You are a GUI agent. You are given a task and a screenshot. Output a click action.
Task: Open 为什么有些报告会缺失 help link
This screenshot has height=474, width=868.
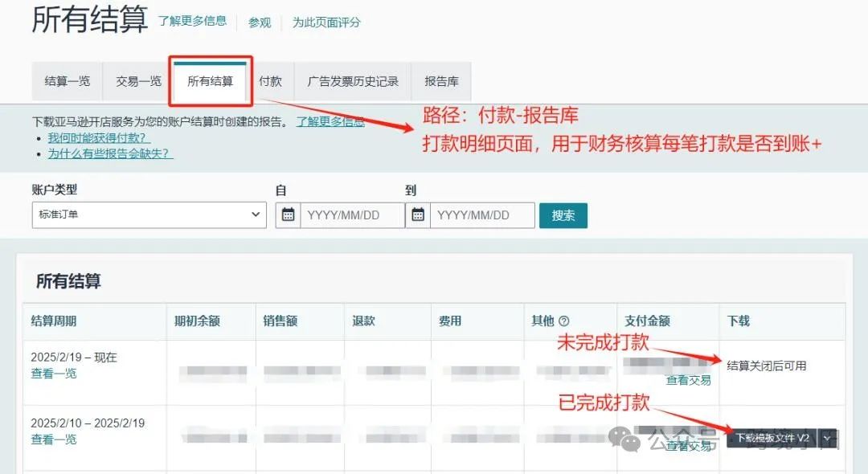(111, 153)
